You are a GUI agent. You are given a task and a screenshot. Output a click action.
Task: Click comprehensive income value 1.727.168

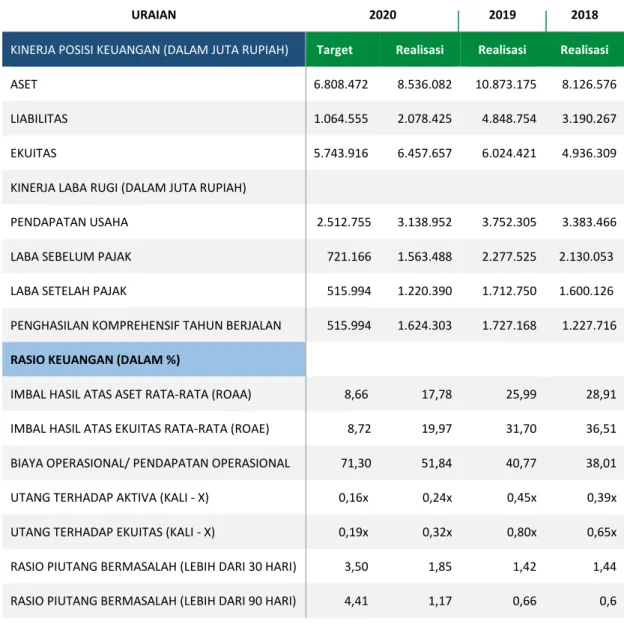509,326
